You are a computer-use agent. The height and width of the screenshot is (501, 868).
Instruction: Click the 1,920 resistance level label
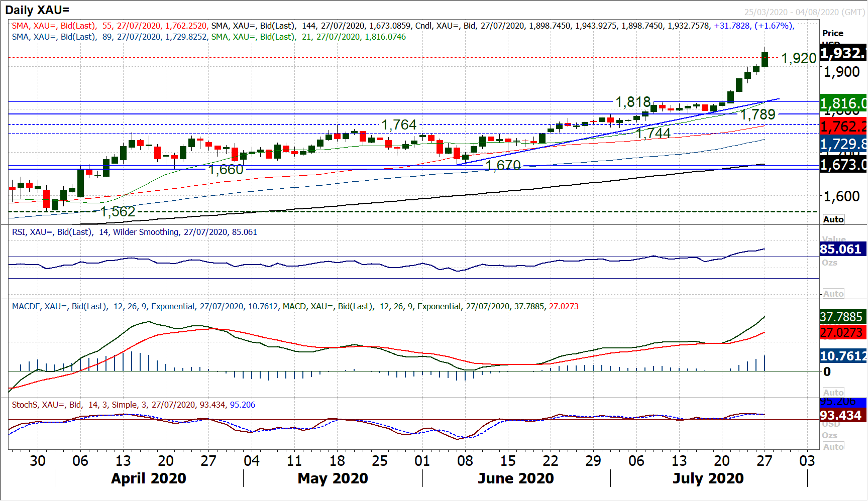799,58
